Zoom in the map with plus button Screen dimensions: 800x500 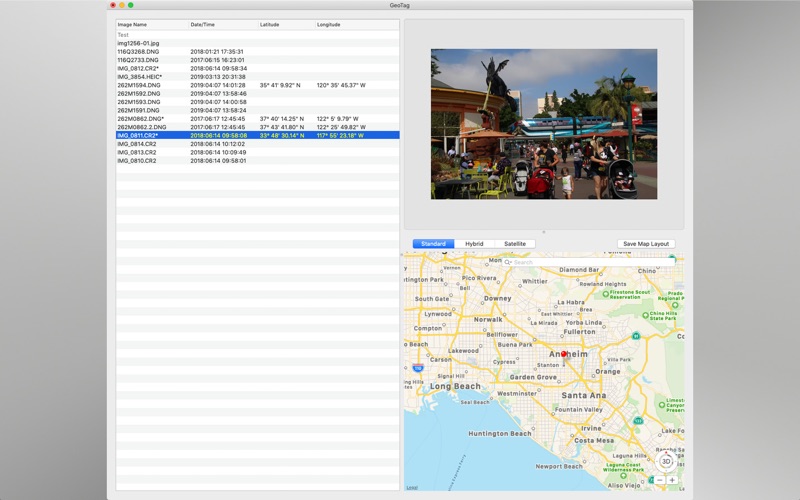point(673,480)
